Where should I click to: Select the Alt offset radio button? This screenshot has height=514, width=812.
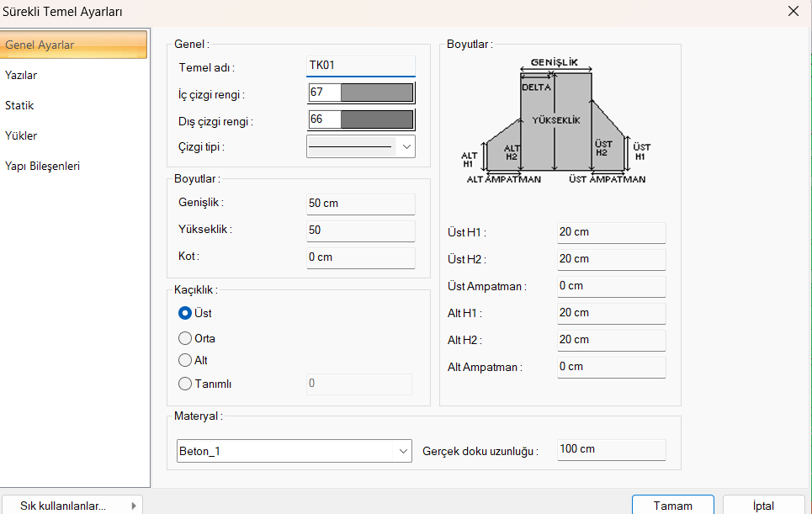tap(185, 360)
